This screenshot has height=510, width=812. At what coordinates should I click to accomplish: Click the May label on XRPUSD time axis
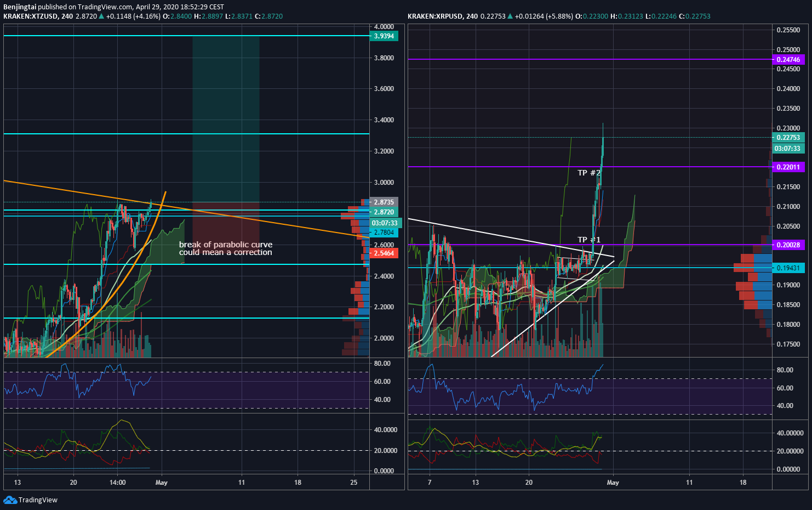pos(613,483)
